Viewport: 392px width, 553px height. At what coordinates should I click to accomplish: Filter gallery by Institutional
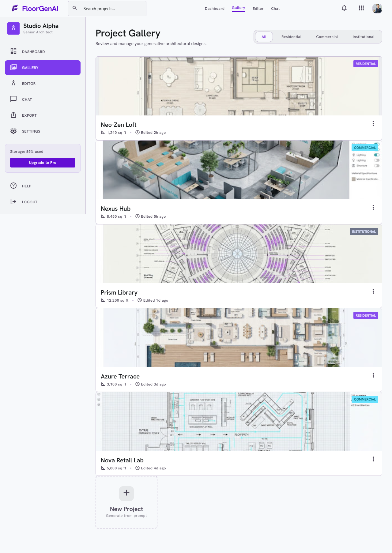pyautogui.click(x=363, y=37)
